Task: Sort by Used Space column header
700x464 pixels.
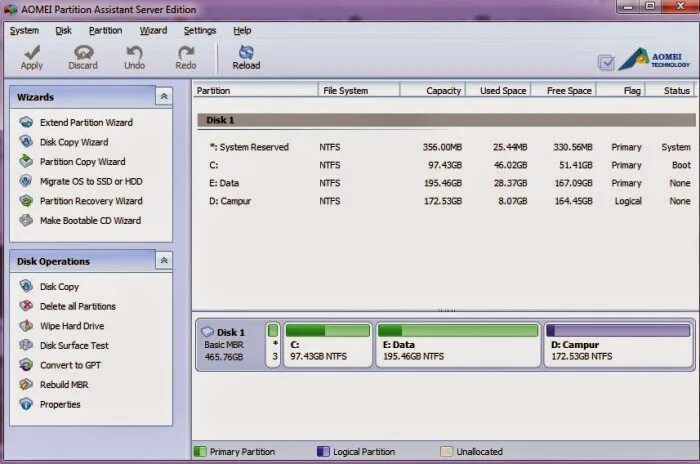Action: pyautogui.click(x=498, y=91)
